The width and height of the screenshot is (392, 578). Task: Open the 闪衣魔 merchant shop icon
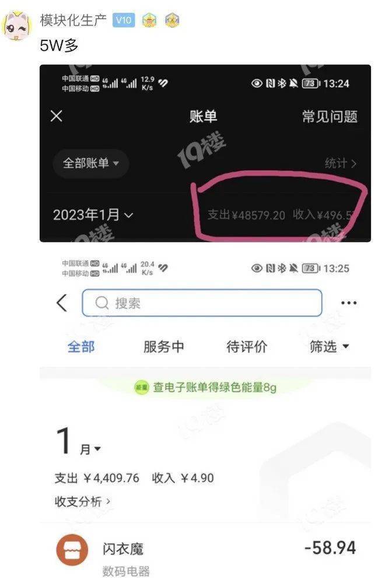click(72, 550)
